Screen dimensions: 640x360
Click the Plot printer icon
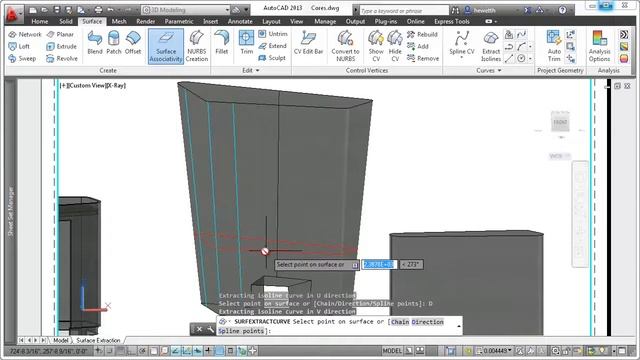(98, 10)
